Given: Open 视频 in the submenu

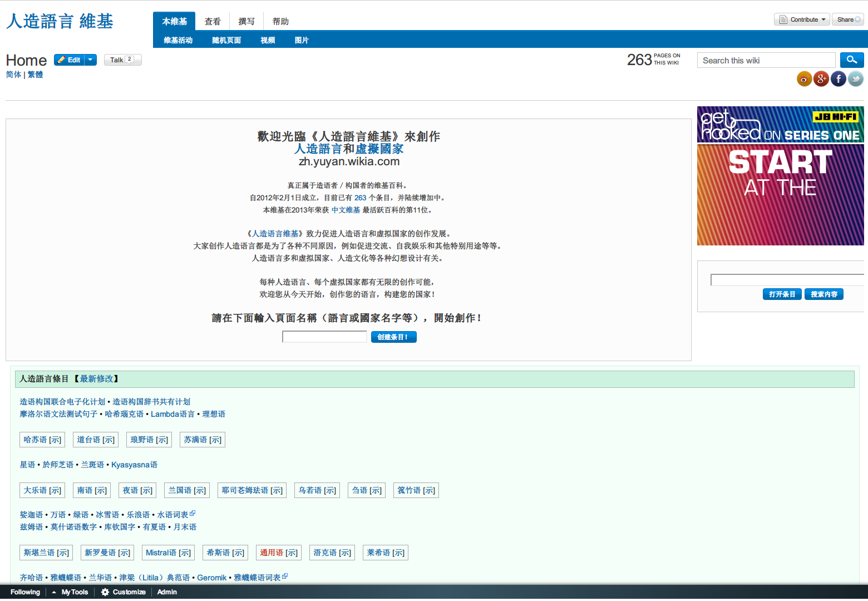Looking at the screenshot, I should click(x=268, y=40).
